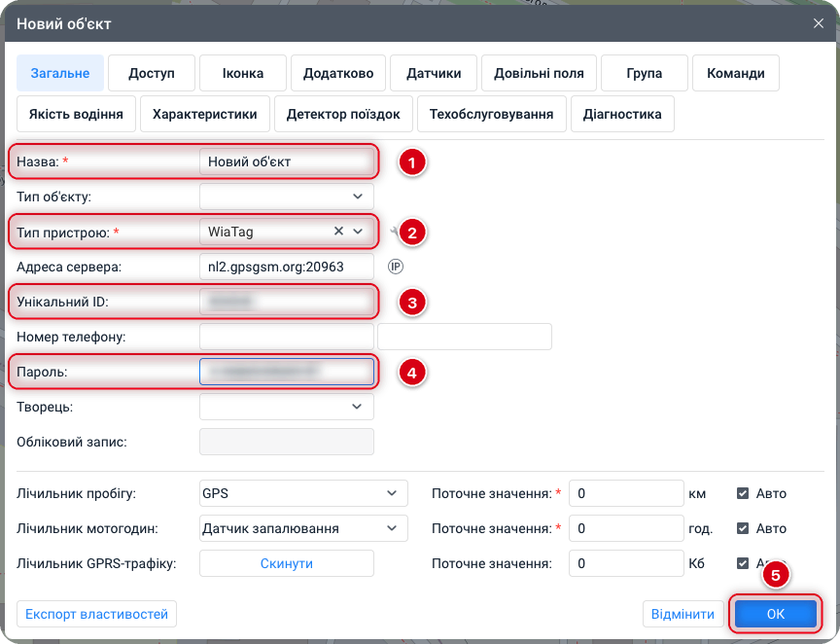Image resolution: width=840 pixels, height=644 pixels.
Task: Click the Обліковий запис field
Action: (x=287, y=442)
